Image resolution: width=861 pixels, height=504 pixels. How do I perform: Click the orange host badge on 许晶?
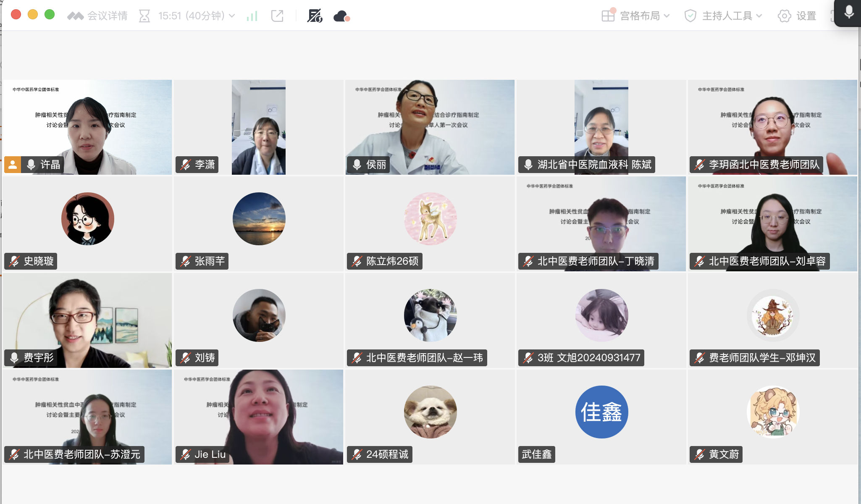tap(13, 165)
